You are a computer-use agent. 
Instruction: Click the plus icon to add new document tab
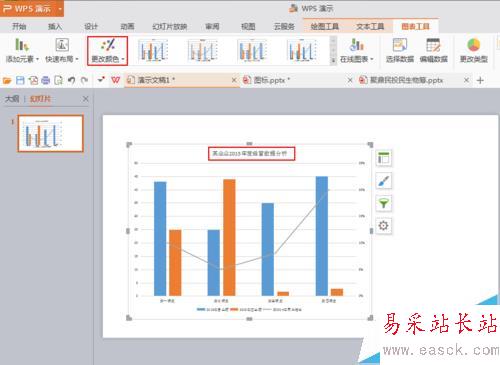[x=480, y=80]
